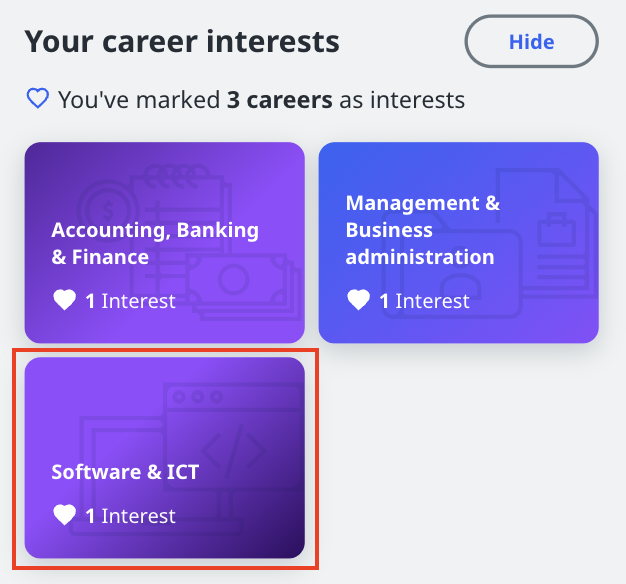Click "1 Interest" on the Accounting card
Screen dimensions: 626x584
coord(130,300)
